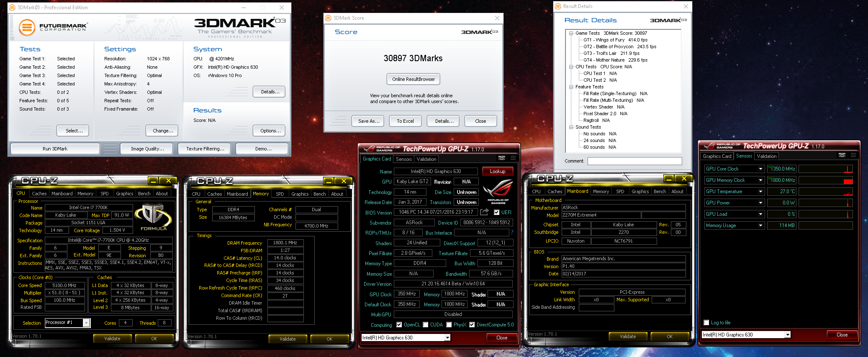868x357 pixels.
Task: Toggle the OpenCL checkbox
Action: point(399,325)
